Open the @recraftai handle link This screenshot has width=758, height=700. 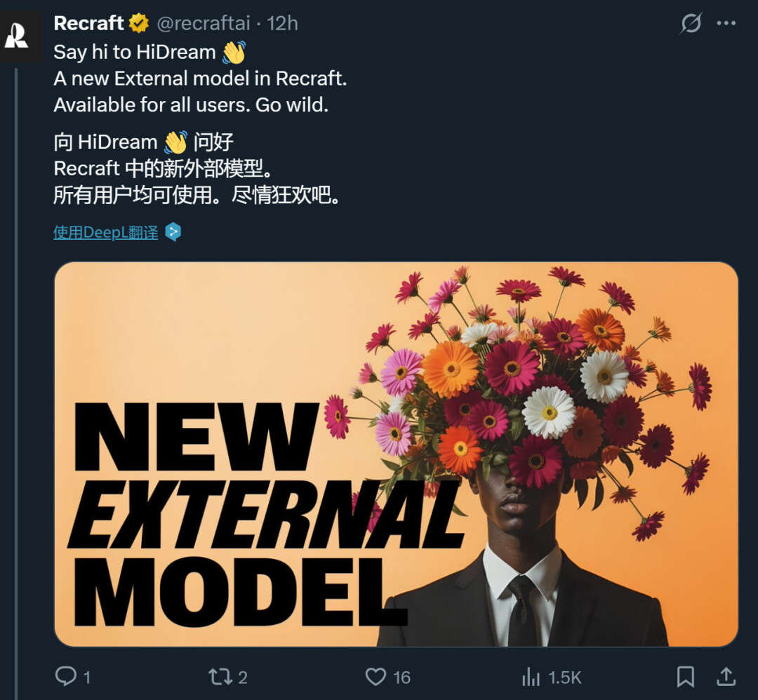point(204,23)
